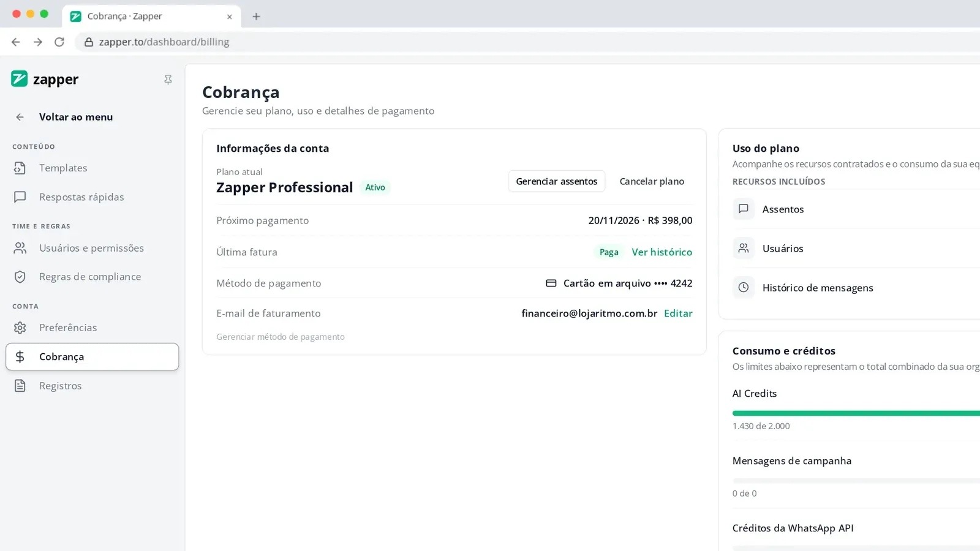The height and width of the screenshot is (551, 980).
Task: Click the Respostas rápidas chat bubble icon
Action: (x=20, y=197)
